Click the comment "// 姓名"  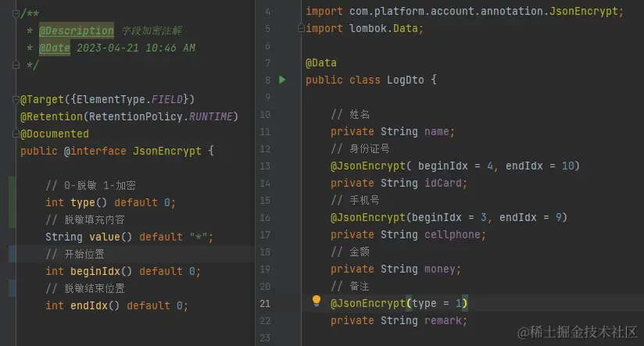350,114
